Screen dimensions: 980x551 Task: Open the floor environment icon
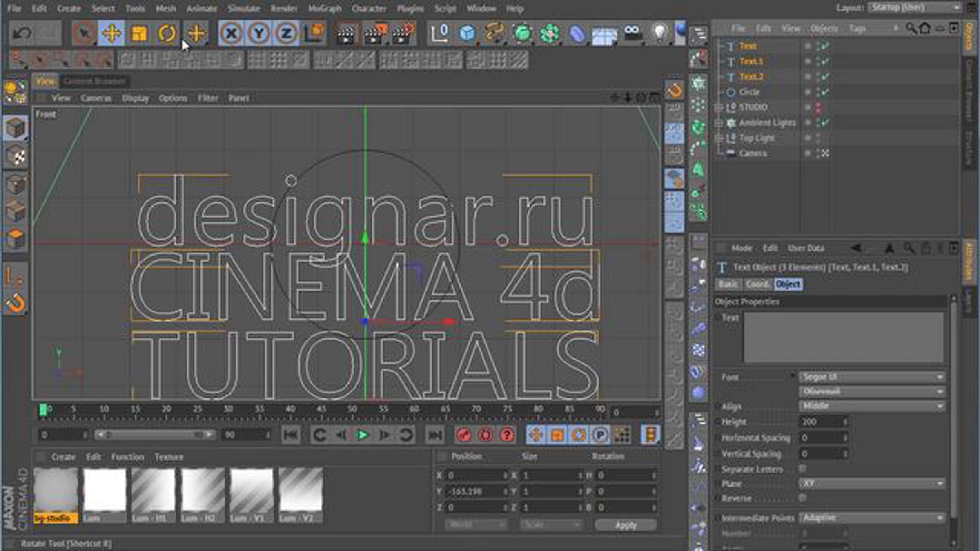click(605, 35)
